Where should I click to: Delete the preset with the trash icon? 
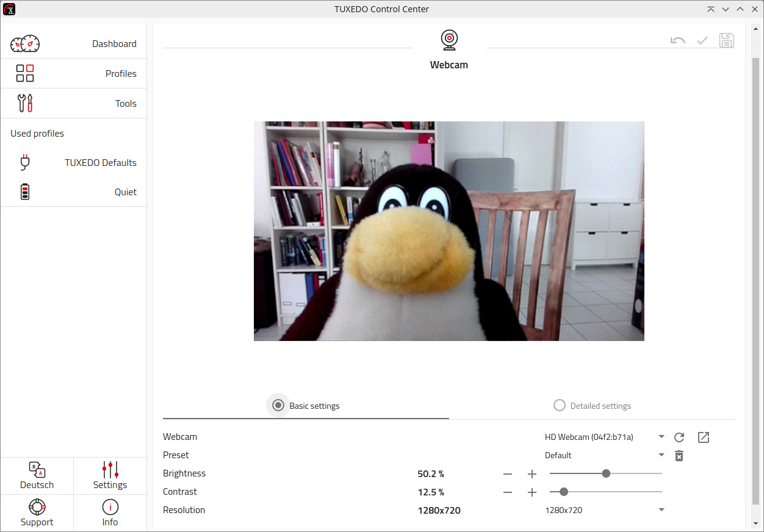(x=679, y=456)
